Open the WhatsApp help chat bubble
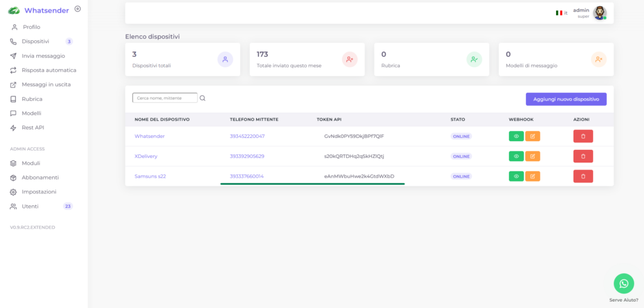The height and width of the screenshot is (308, 644). click(624, 283)
